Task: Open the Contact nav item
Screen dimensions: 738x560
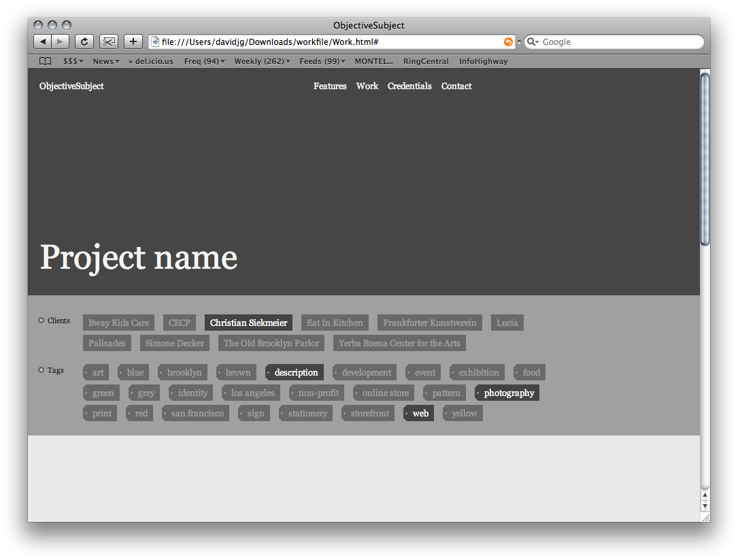Action: (456, 86)
